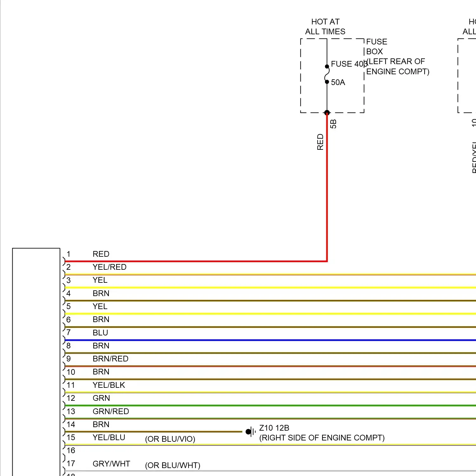Click pin 15 YEL/BLU wire label
476x476 pixels.
109,437
